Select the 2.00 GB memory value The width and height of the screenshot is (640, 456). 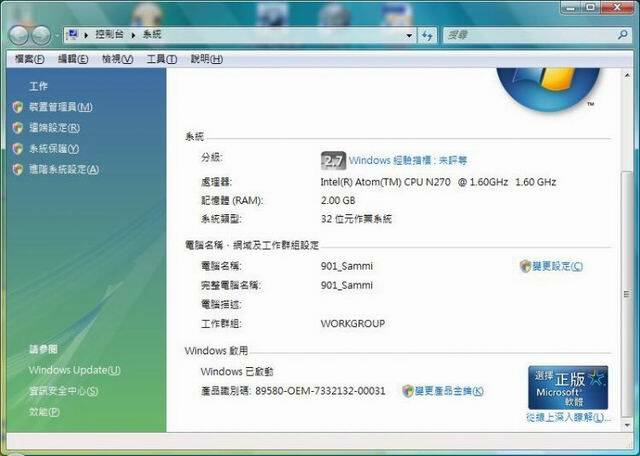click(x=338, y=201)
